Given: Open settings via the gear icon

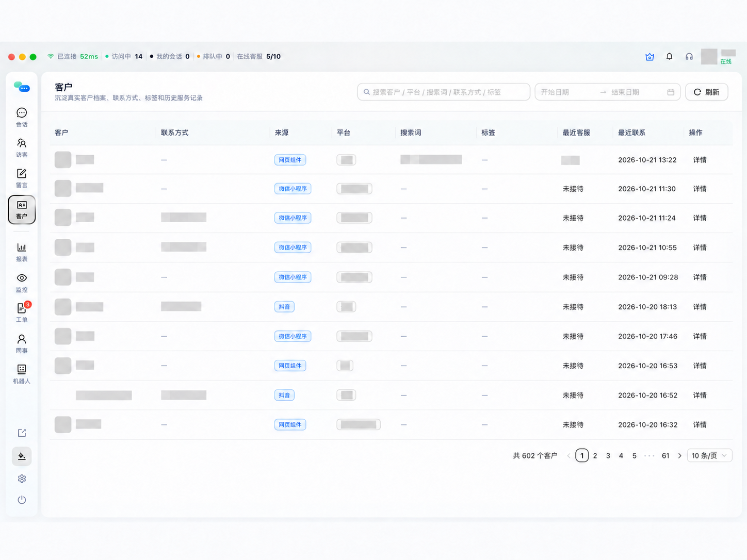Looking at the screenshot, I should (x=22, y=479).
